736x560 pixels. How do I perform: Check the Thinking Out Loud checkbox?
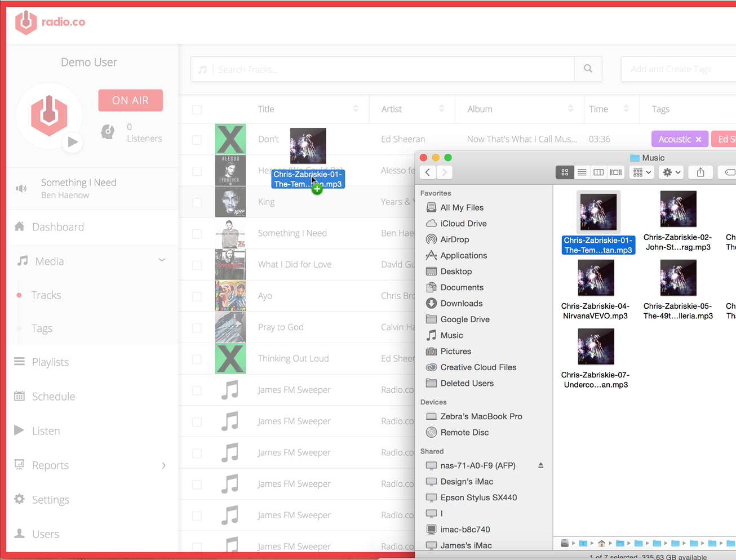click(x=197, y=359)
